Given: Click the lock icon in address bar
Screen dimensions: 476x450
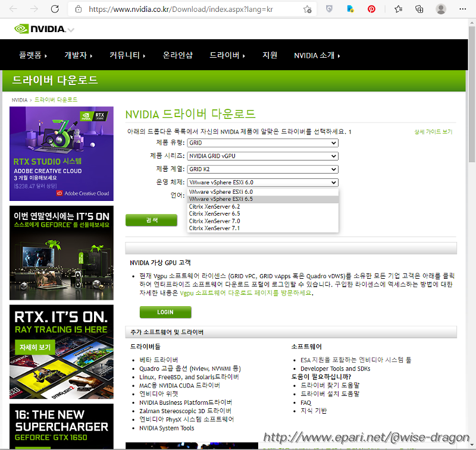Looking at the screenshot, I should click(x=79, y=10).
